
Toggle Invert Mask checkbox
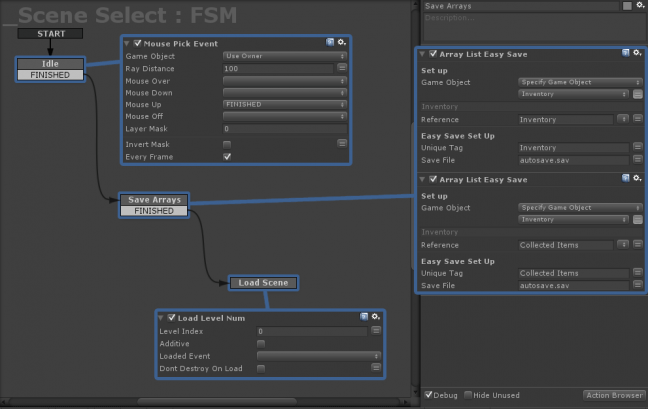click(227, 145)
